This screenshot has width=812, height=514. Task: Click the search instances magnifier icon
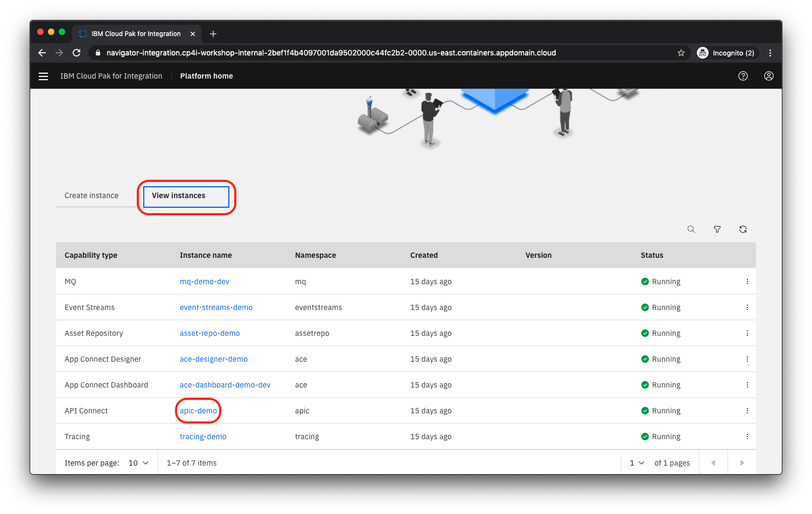tap(691, 229)
